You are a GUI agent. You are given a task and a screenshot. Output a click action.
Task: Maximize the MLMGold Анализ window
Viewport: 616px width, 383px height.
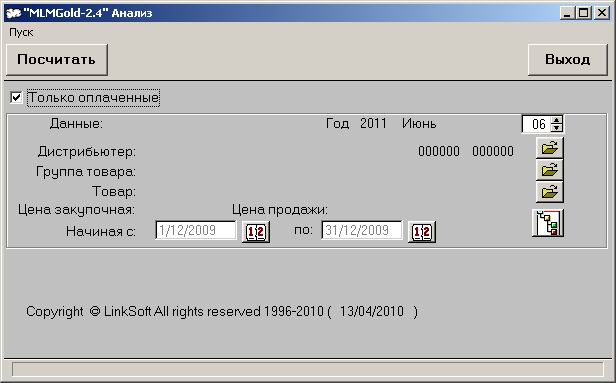point(584,13)
